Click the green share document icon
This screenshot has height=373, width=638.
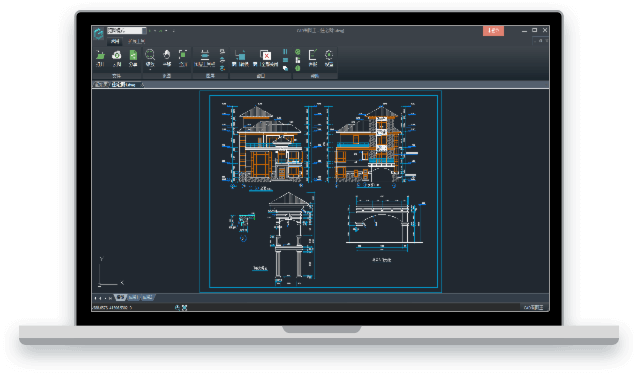(133, 55)
